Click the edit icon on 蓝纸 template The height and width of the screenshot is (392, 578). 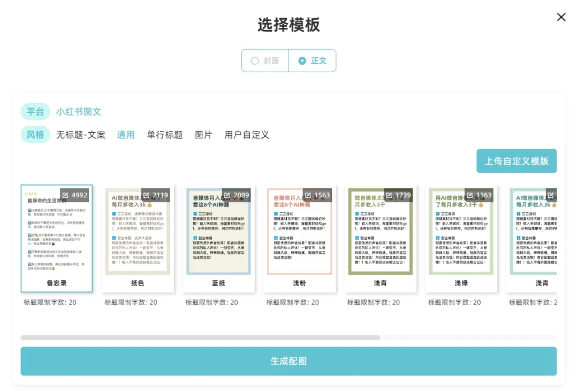tap(227, 195)
